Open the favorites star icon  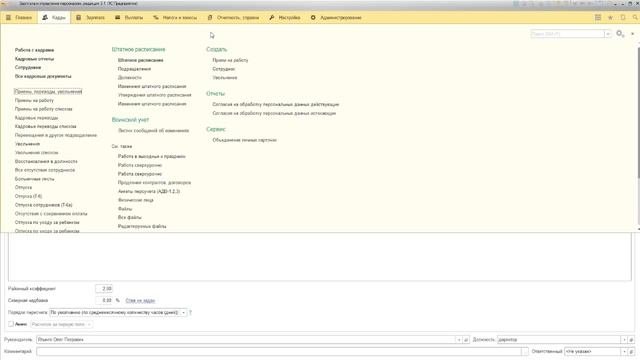(610, 18)
